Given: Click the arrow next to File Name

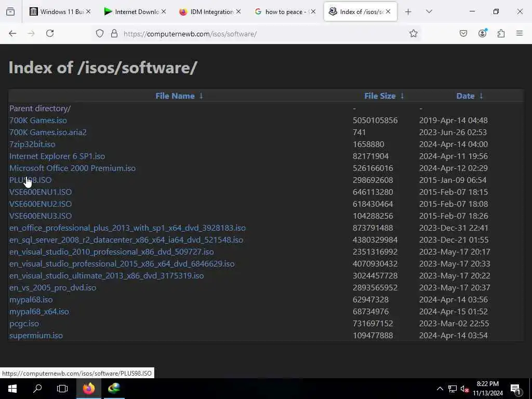Looking at the screenshot, I should [201, 96].
